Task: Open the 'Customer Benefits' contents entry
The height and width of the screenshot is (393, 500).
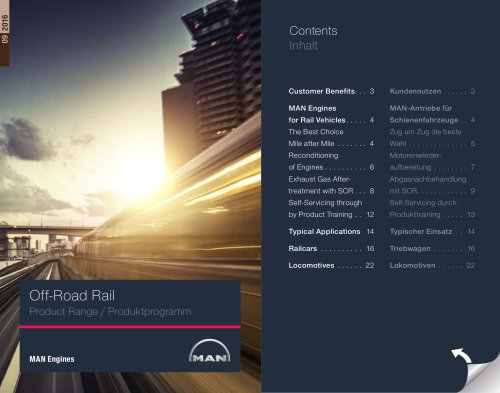Action: click(x=331, y=91)
